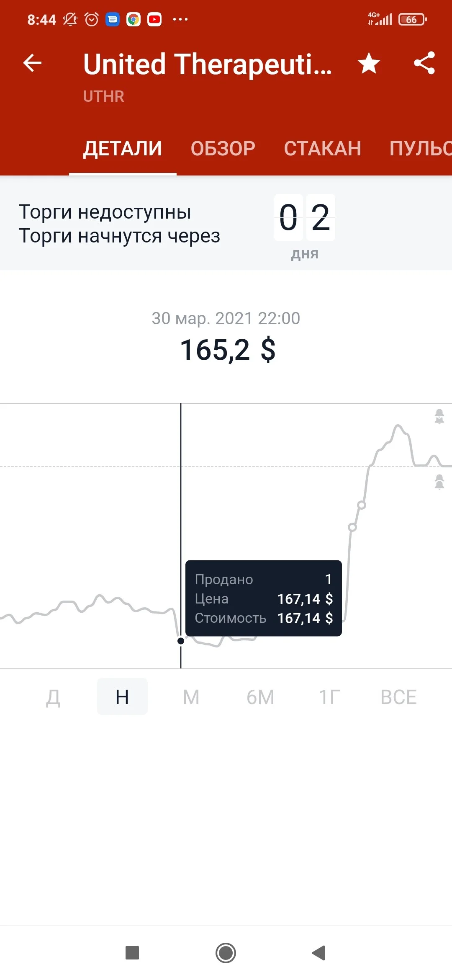Tap lower price alert bell icon
This screenshot has height=980, width=452.
coord(439,482)
